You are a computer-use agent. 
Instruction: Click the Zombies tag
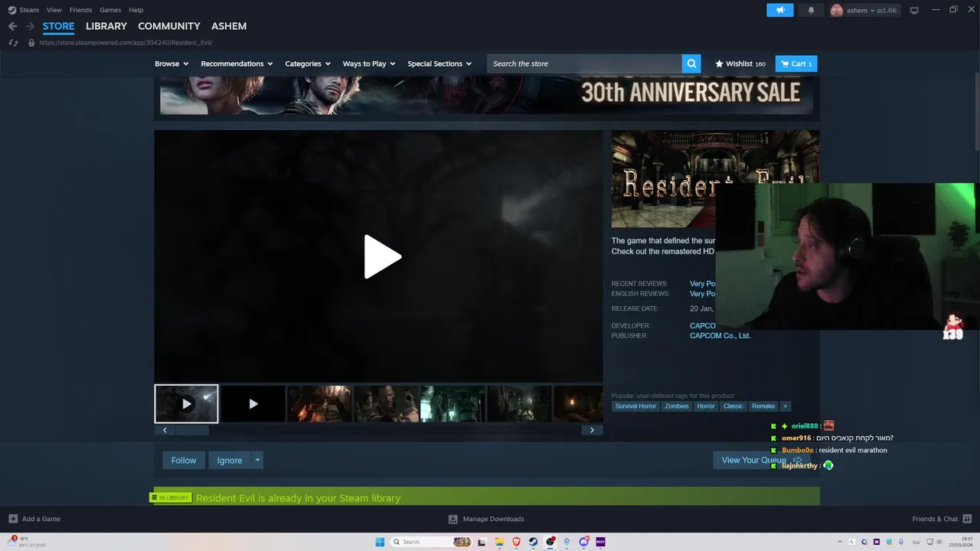676,406
